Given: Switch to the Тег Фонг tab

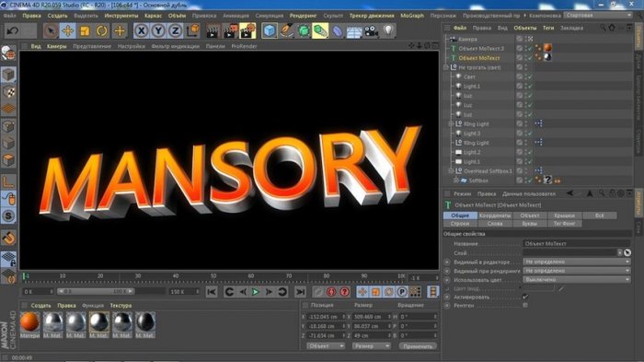Looking at the screenshot, I should [x=564, y=223].
